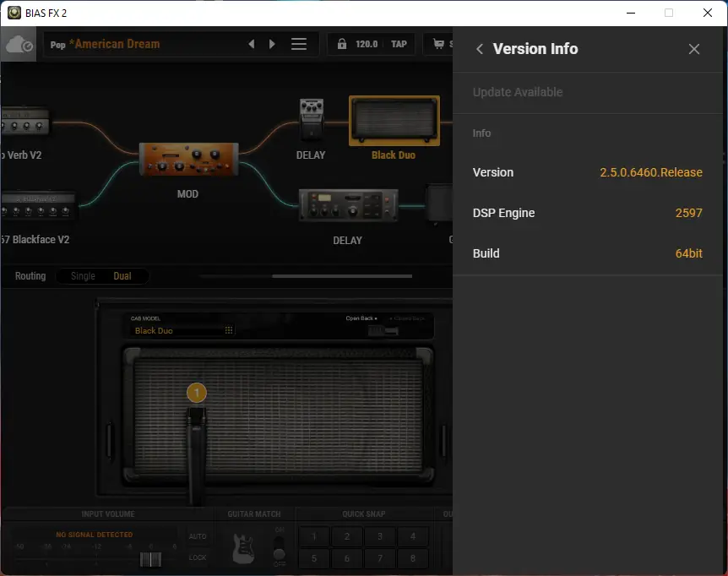Select Quick Snap slot 4
The width and height of the screenshot is (728, 576).
[413, 536]
